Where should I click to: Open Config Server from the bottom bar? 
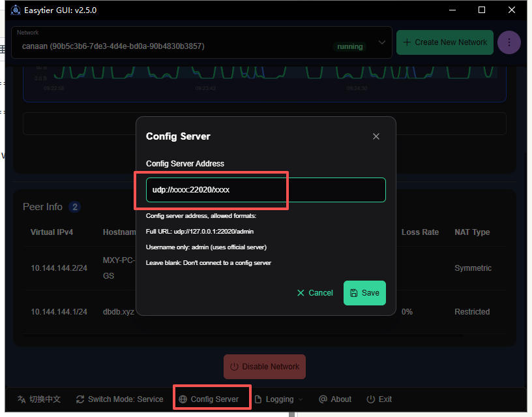209,399
